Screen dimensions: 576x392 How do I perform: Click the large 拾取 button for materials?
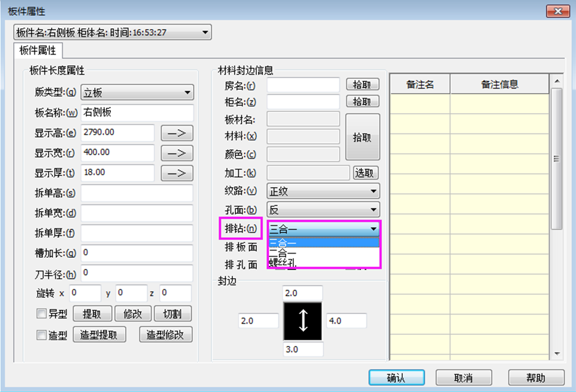click(363, 137)
